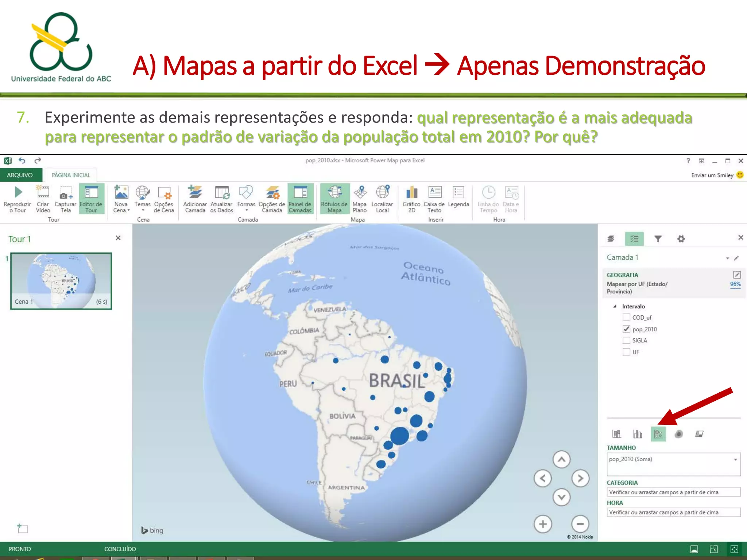The height and width of the screenshot is (560, 747).
Task: Click Opções de Cena icon
Action: coord(164,192)
